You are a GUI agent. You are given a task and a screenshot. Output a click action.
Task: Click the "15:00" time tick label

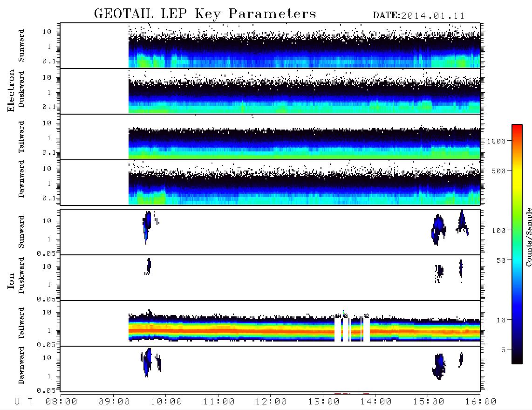point(429,402)
